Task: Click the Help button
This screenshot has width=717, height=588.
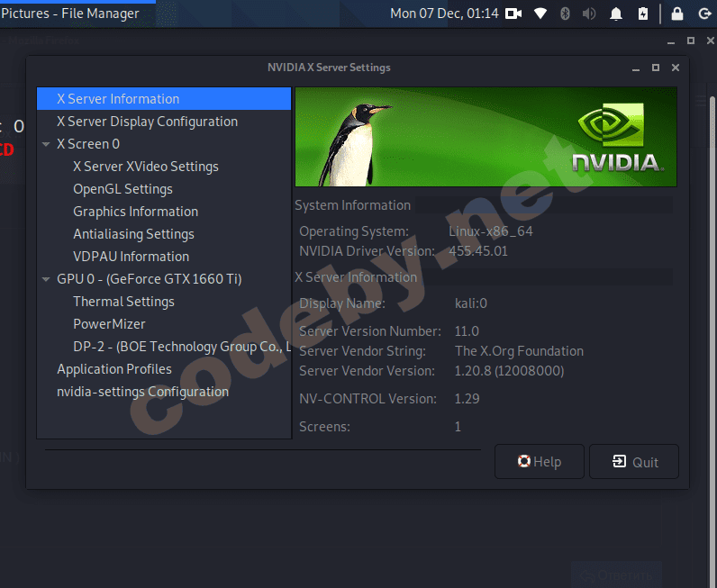Action: pyautogui.click(x=540, y=462)
